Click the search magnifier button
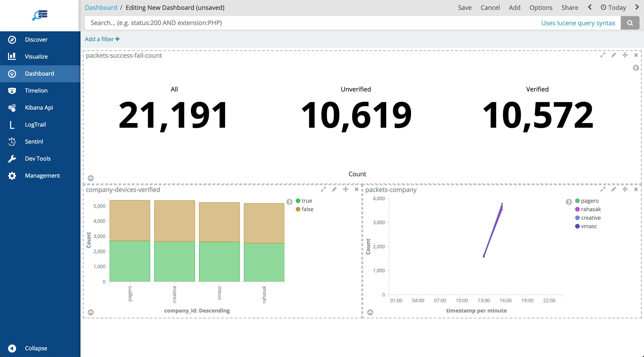This screenshot has width=644, height=357. (x=630, y=23)
